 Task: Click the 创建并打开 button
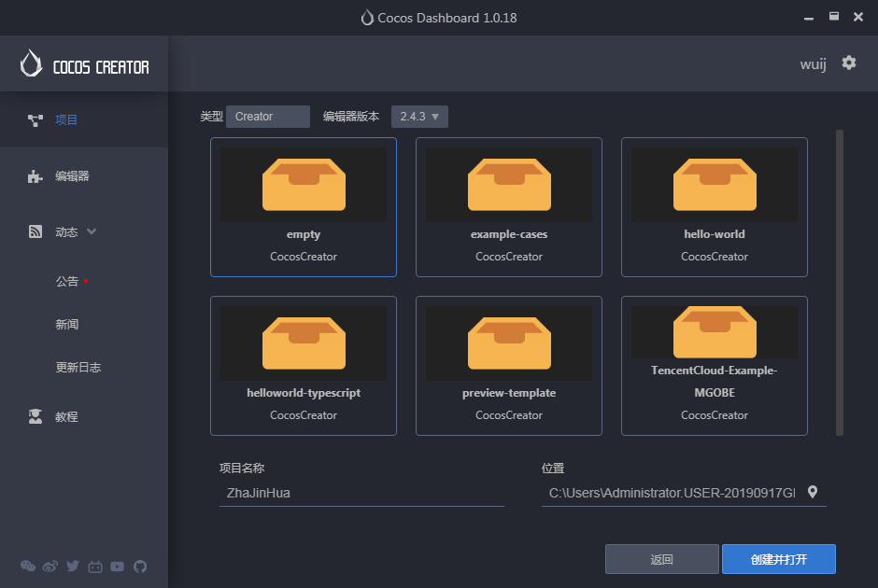point(779,559)
